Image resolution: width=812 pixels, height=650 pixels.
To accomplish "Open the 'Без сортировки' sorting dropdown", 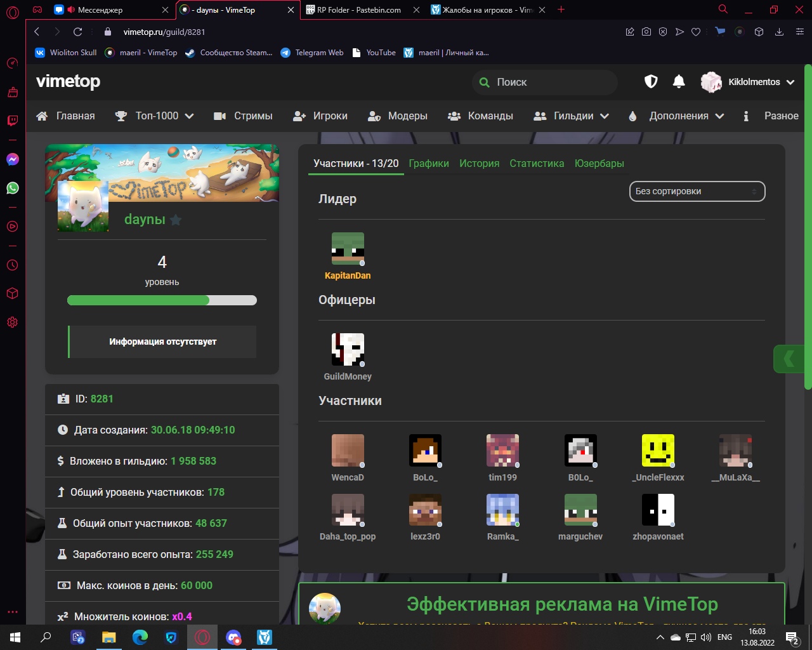I will coord(697,191).
